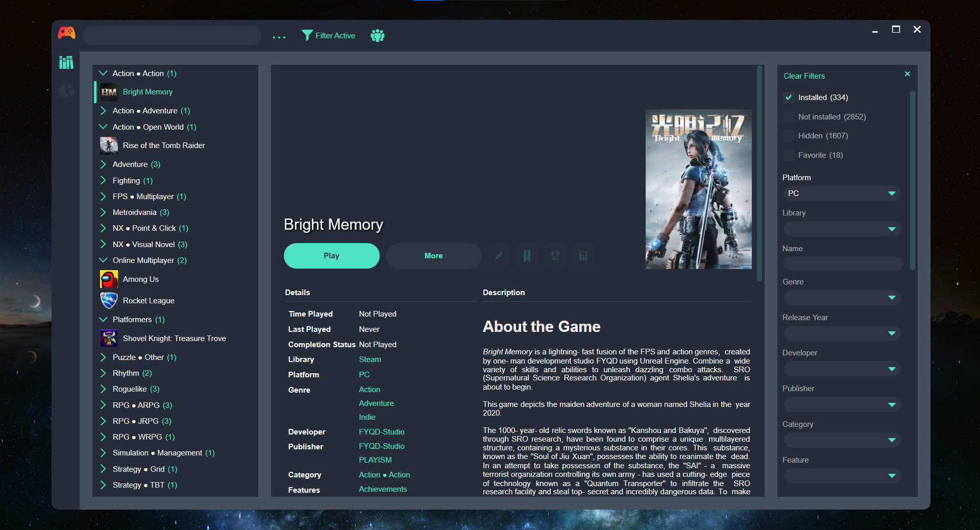Collapse the Online Multiplayer (2) group
Screen dimensions: 980x530
click(103, 260)
